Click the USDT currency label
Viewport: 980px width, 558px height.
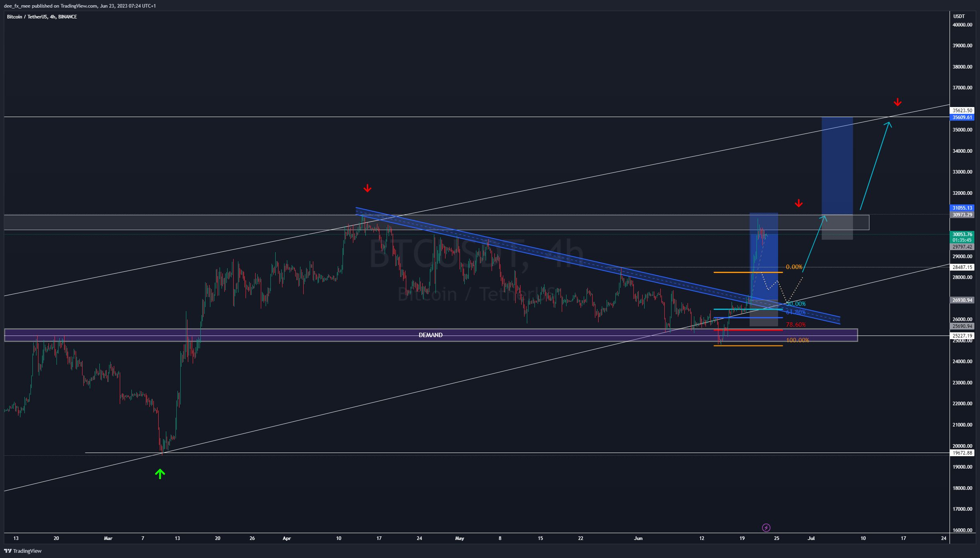959,16
